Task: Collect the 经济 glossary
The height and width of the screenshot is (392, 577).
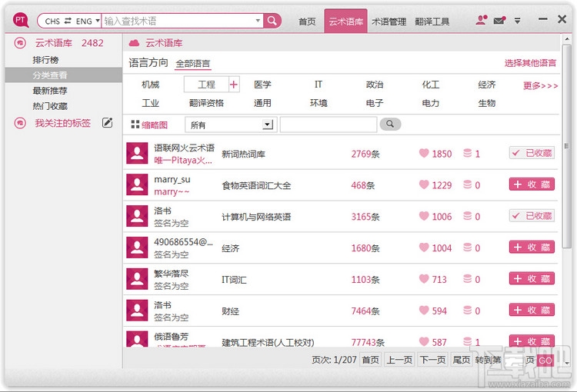Action: pyautogui.click(x=532, y=247)
